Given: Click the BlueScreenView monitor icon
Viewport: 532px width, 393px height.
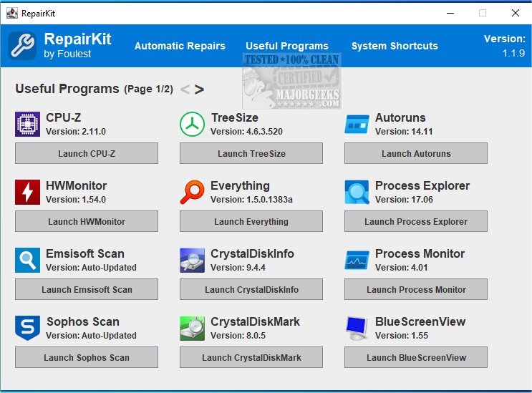Looking at the screenshot, I should pos(357,328).
